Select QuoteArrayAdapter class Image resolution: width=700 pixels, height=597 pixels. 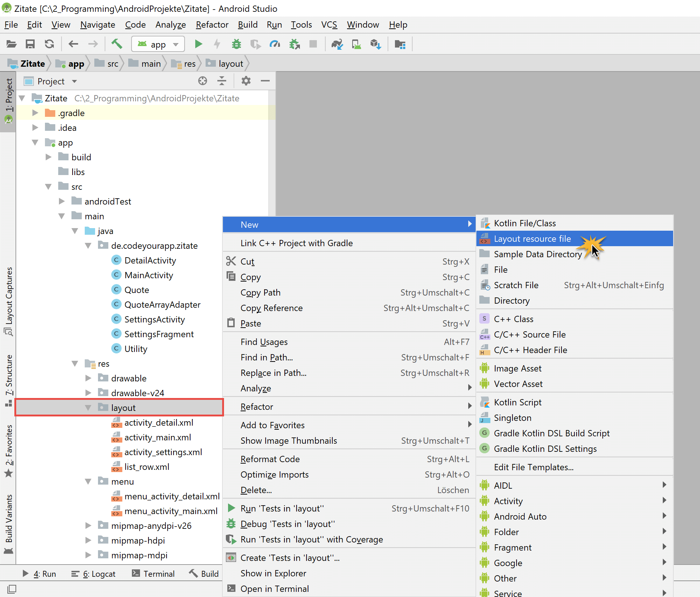pyautogui.click(x=162, y=304)
